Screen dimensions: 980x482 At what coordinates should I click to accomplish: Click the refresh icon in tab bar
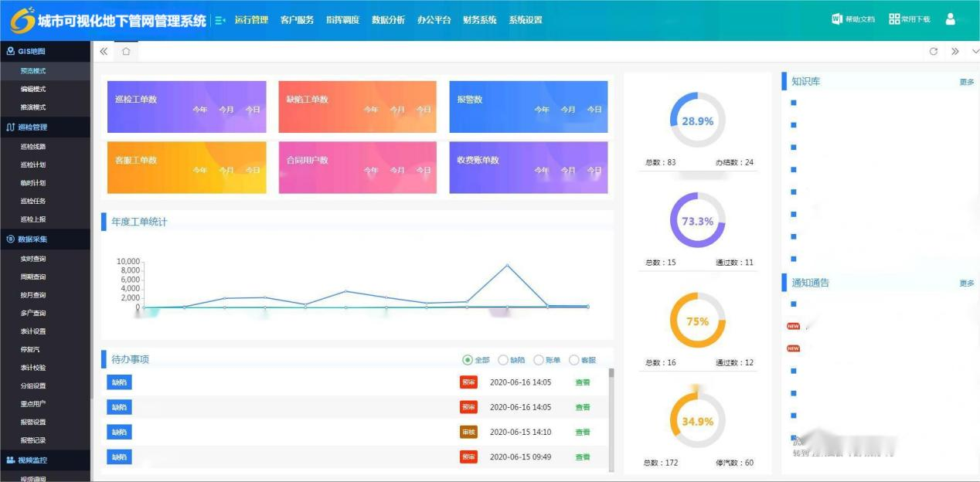tap(933, 52)
